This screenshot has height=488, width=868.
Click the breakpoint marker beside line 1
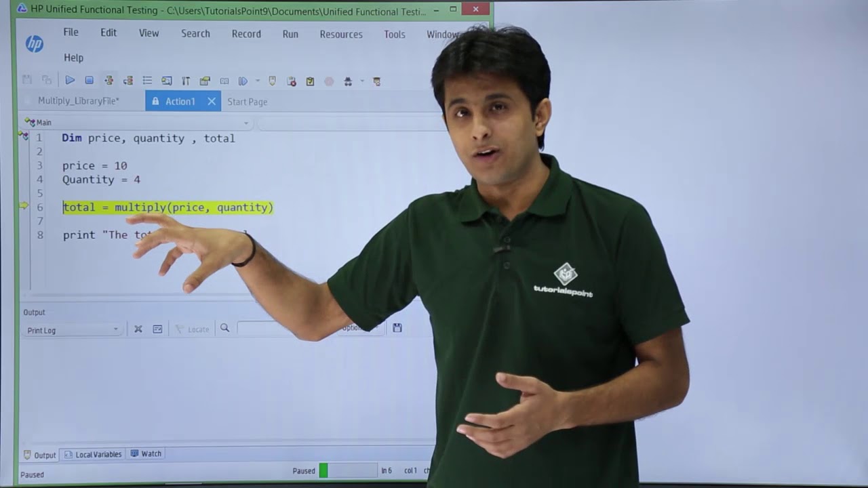24,136
